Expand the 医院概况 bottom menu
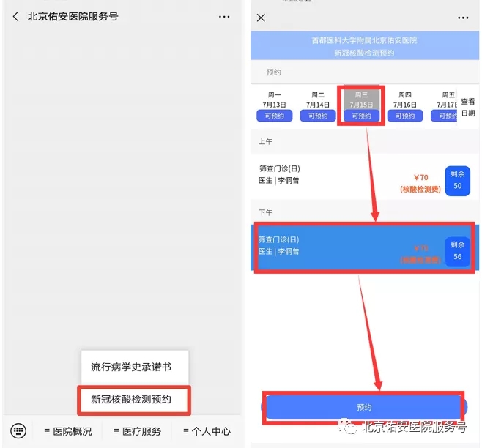The height and width of the screenshot is (448, 482). 68,431
